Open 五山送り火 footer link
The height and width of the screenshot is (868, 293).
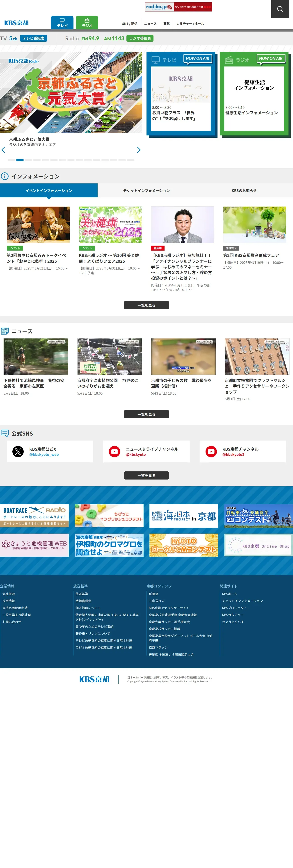pyautogui.click(x=157, y=601)
